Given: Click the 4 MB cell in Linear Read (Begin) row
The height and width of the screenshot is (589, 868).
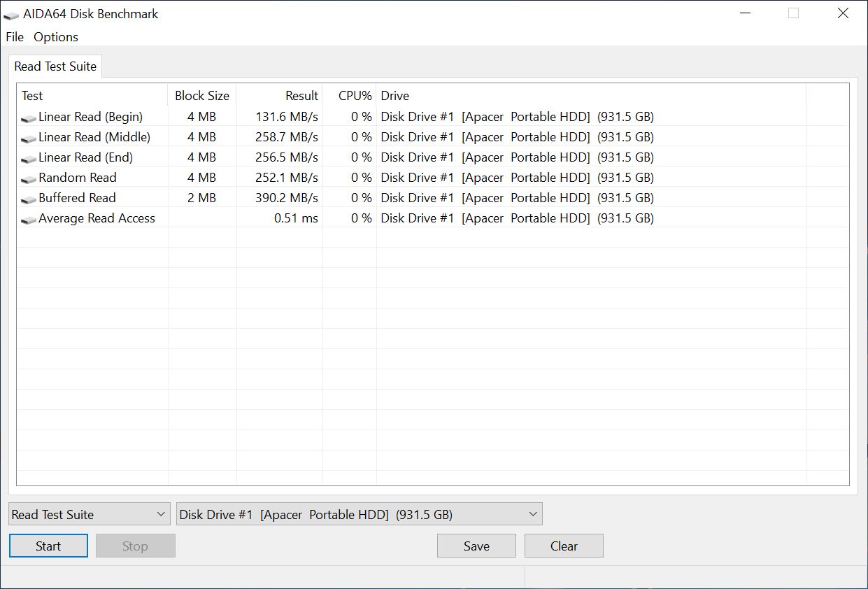Looking at the screenshot, I should [x=202, y=117].
